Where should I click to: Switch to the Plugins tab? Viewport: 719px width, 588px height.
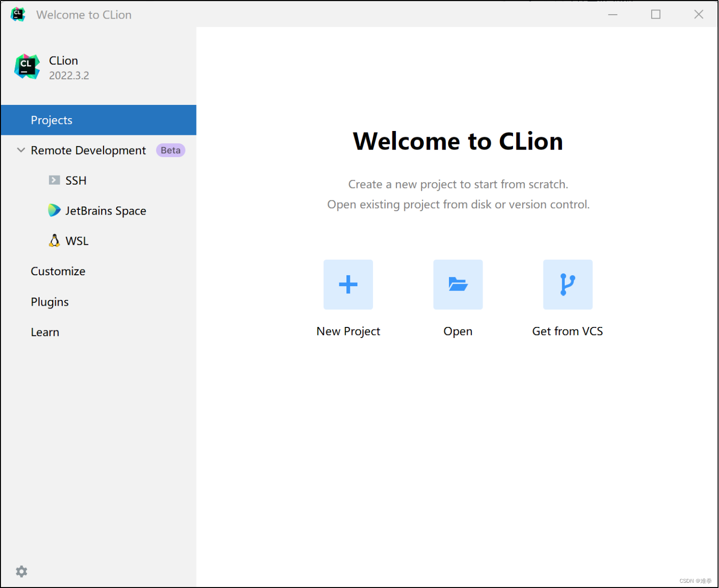coord(99,302)
